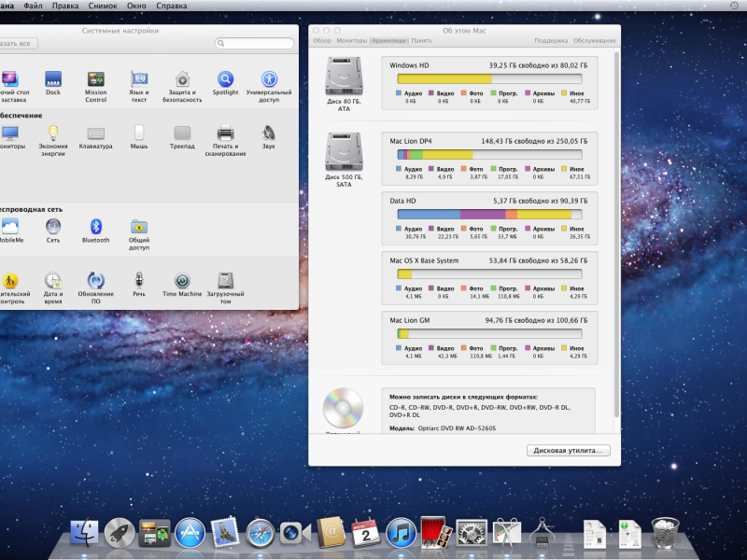This screenshot has width=747, height=560.
Task: Open Photo Booth from the Dock
Action: 436,531
